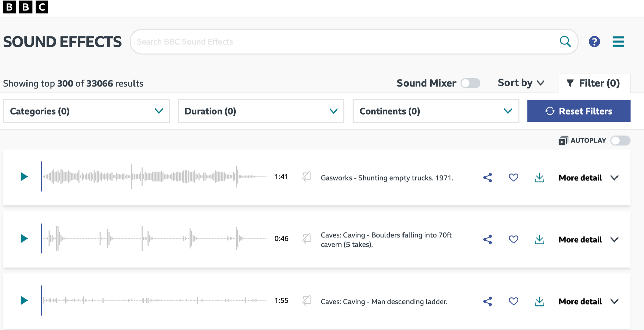Download the Man descending ladder sound
644x330 pixels.
[x=539, y=301]
